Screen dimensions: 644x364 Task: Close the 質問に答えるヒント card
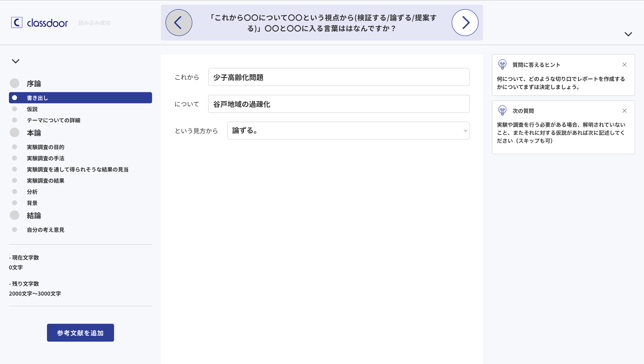[x=624, y=65]
